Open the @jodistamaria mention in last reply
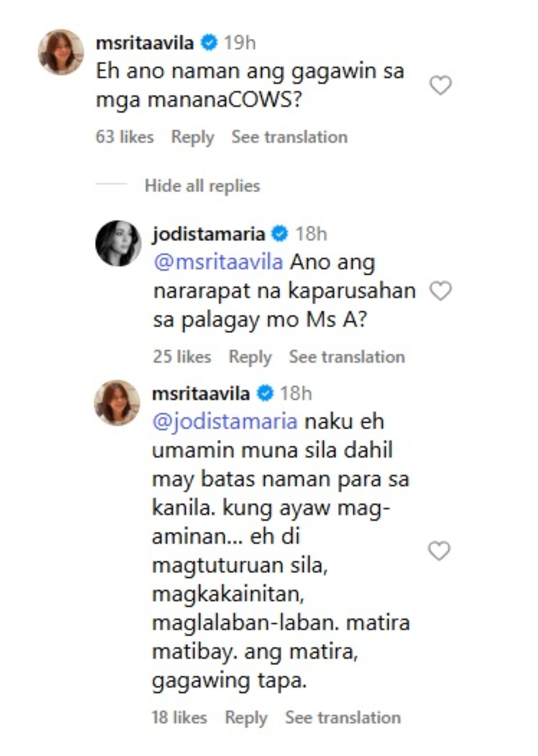Viewport: 538px width, 756px height. pos(225,422)
